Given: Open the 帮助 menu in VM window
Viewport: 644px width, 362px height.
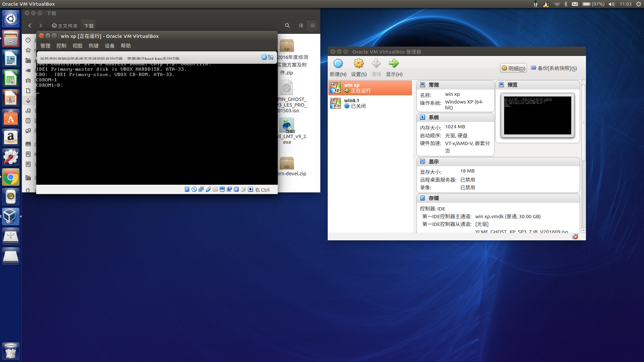Looking at the screenshot, I should coord(126,46).
